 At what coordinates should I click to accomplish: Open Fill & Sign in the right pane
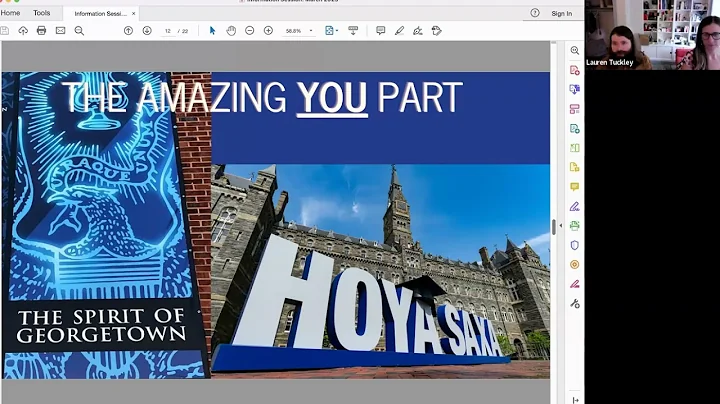tap(574, 207)
